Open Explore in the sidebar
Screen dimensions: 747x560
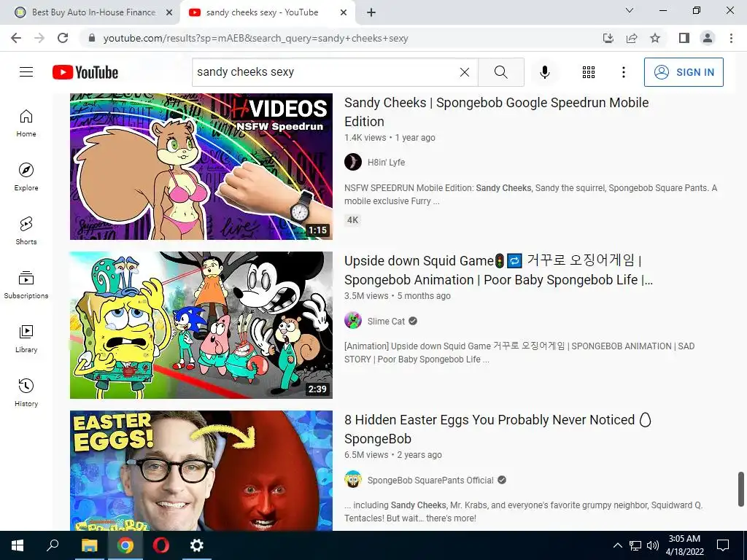pos(26,176)
